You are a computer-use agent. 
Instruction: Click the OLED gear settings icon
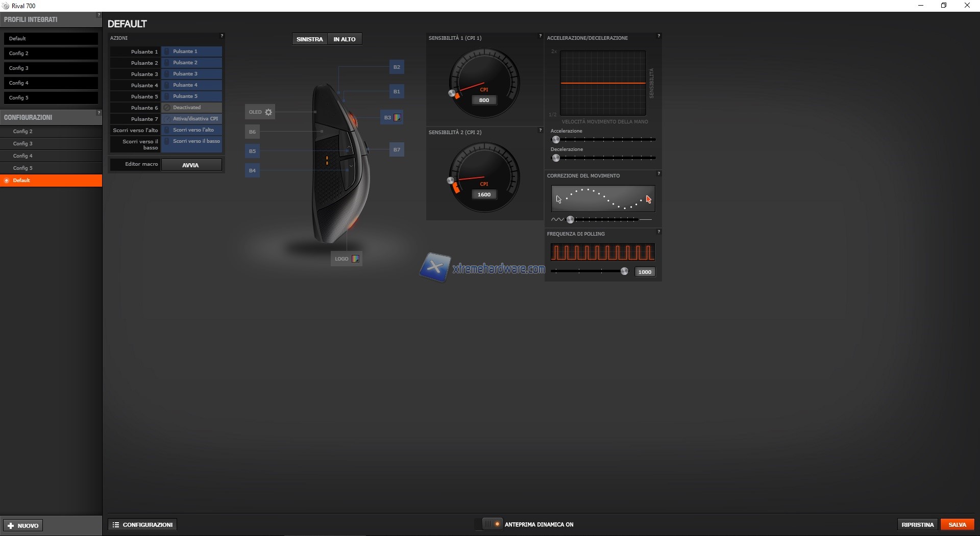click(x=268, y=112)
